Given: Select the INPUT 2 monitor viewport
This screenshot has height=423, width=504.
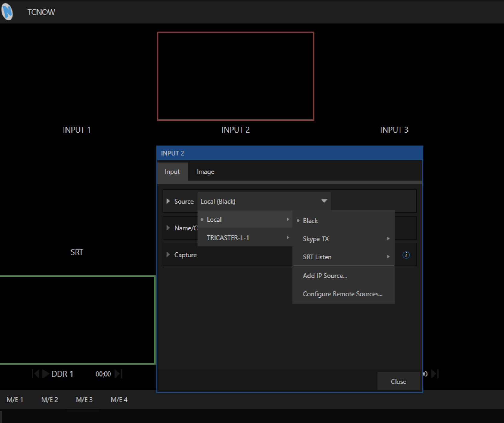Looking at the screenshot, I should [x=235, y=76].
